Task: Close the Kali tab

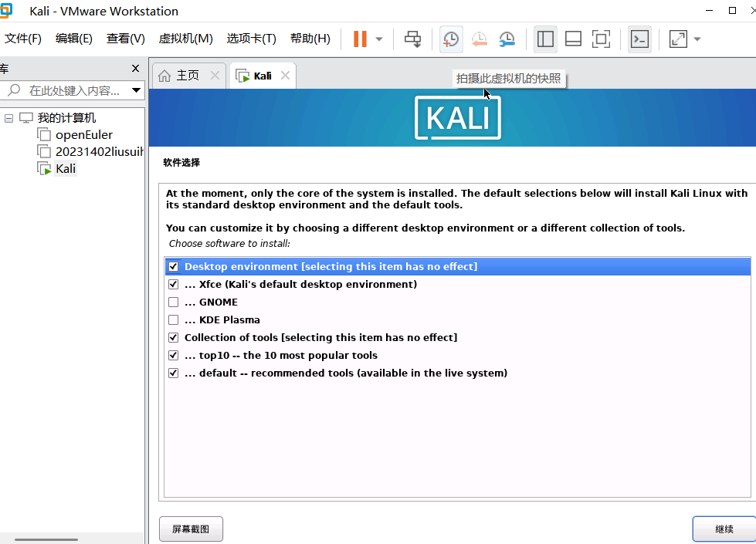Action: (x=286, y=76)
